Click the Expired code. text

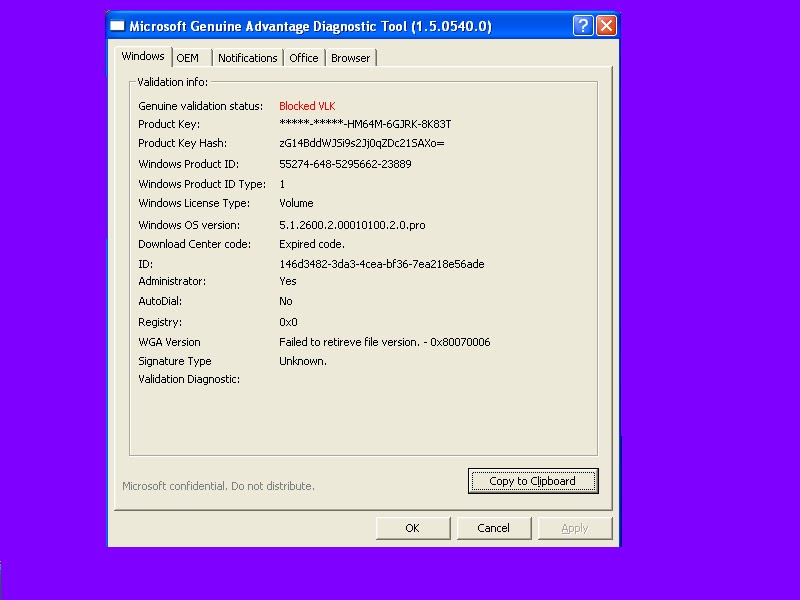pos(312,244)
